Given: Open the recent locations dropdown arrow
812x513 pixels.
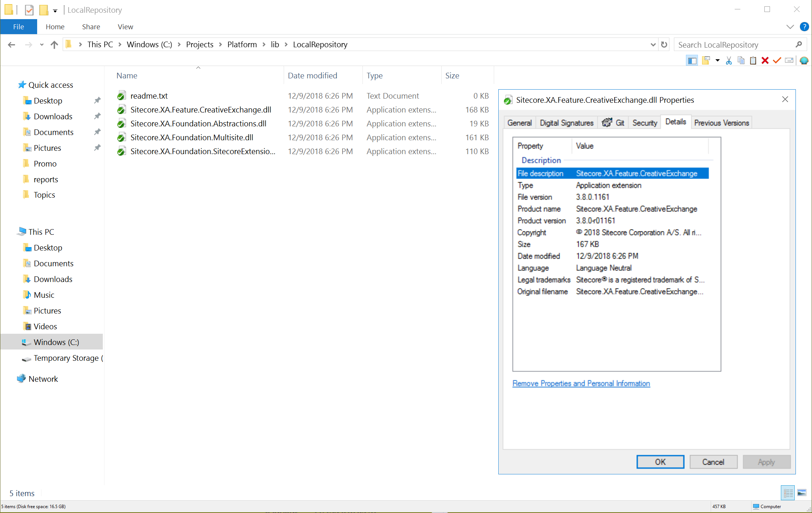Looking at the screenshot, I should point(42,45).
